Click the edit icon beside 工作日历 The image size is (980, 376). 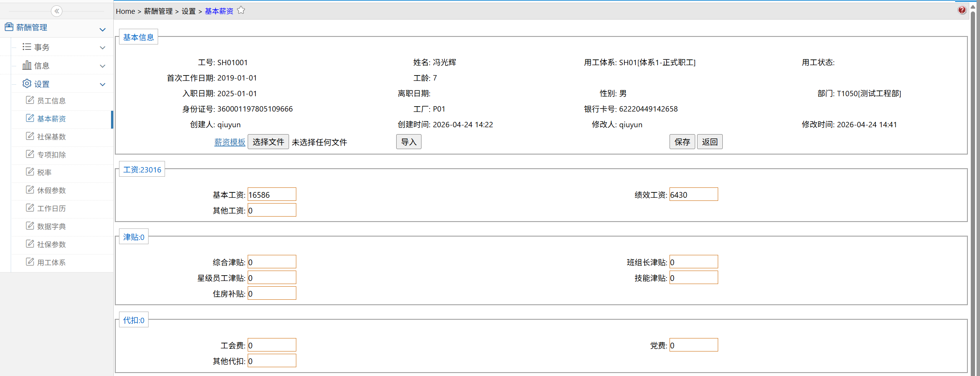(30, 208)
